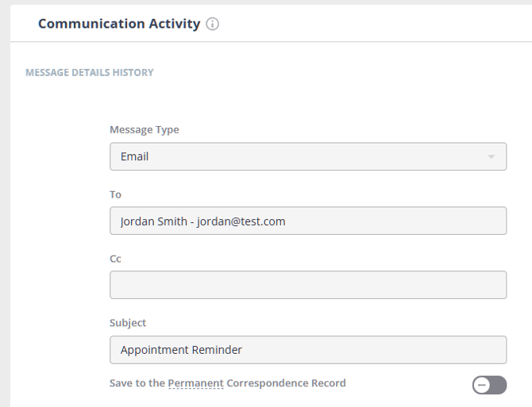The width and height of the screenshot is (532, 407).
Task: Click the Message Type label
Action: (144, 130)
